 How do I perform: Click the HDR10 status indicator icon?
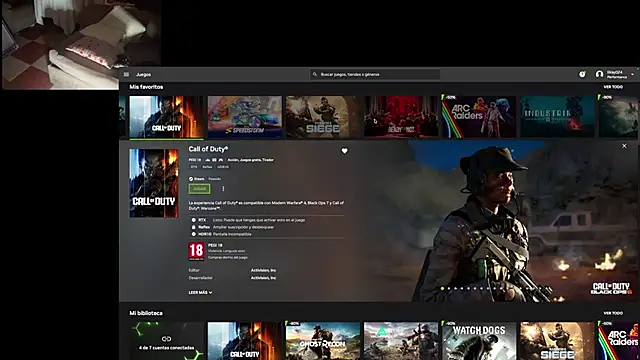click(193, 234)
